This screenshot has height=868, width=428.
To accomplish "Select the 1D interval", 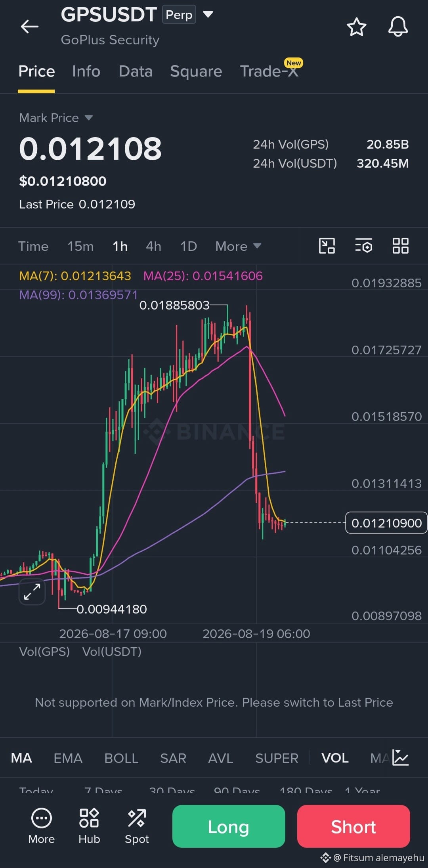I will pyautogui.click(x=189, y=246).
